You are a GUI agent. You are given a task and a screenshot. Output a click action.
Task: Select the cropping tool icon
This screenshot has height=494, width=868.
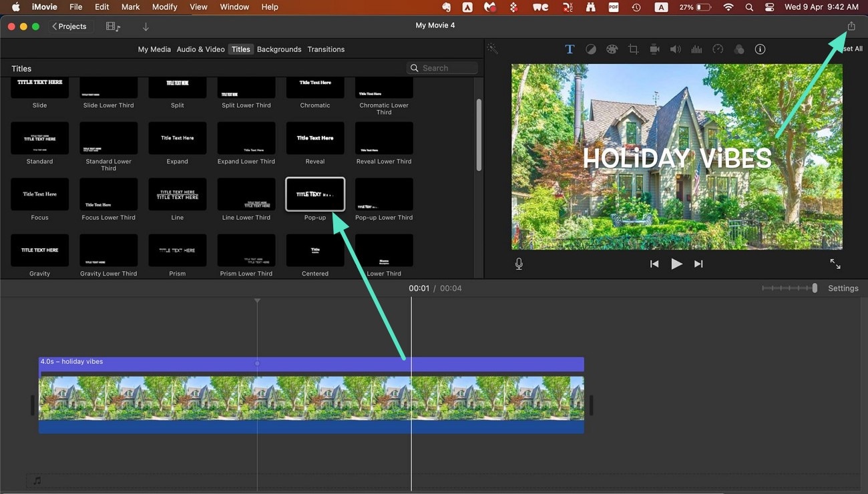[633, 49]
